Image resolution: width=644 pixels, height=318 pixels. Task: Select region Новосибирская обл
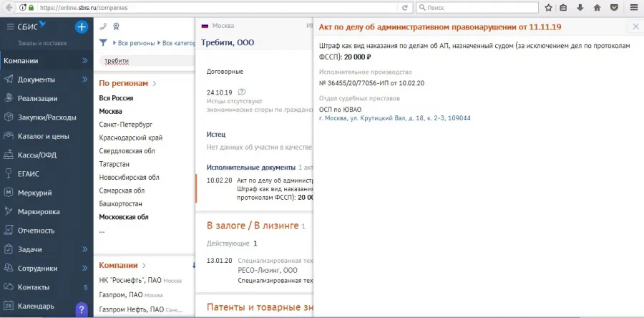(x=129, y=178)
